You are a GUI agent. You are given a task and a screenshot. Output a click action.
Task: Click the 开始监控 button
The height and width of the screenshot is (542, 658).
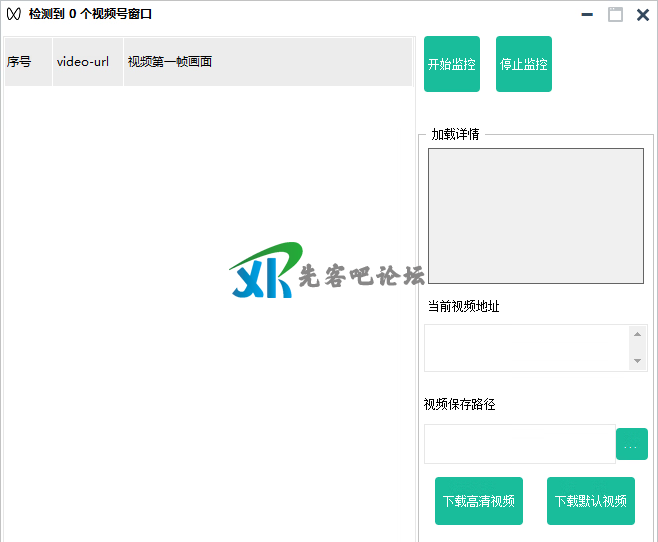point(452,64)
